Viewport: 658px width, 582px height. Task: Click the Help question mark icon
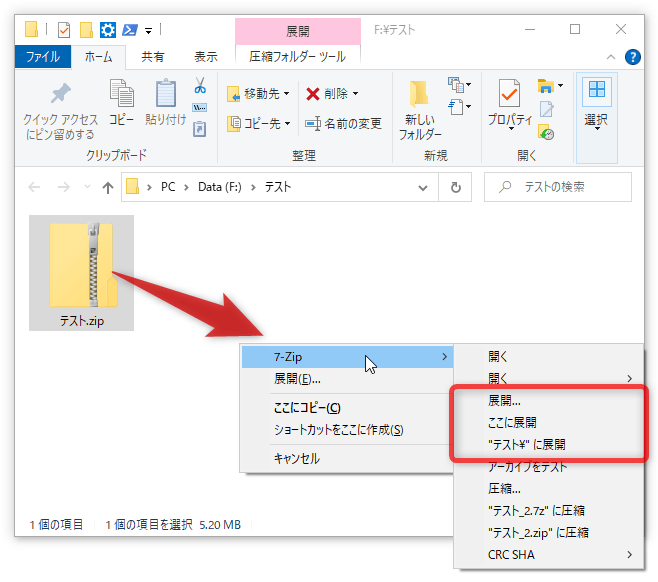(632, 57)
